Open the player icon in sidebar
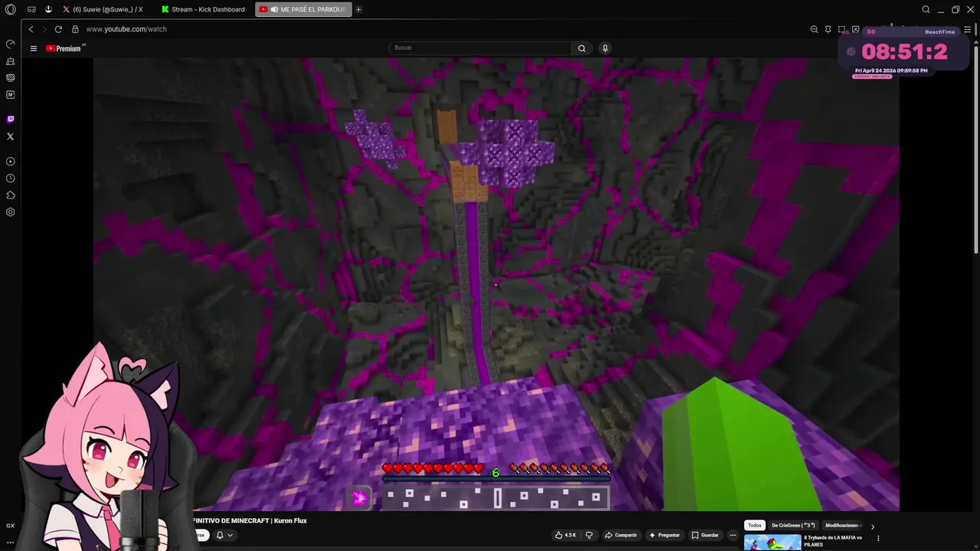Image resolution: width=980 pixels, height=551 pixels. 10,161
